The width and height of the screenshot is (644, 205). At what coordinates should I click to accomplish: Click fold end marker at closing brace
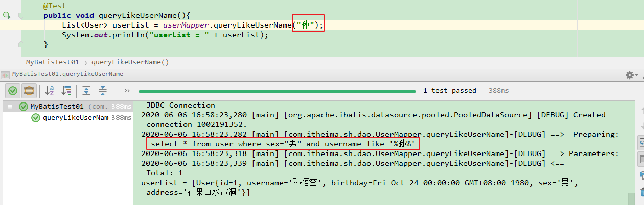(x=21, y=45)
